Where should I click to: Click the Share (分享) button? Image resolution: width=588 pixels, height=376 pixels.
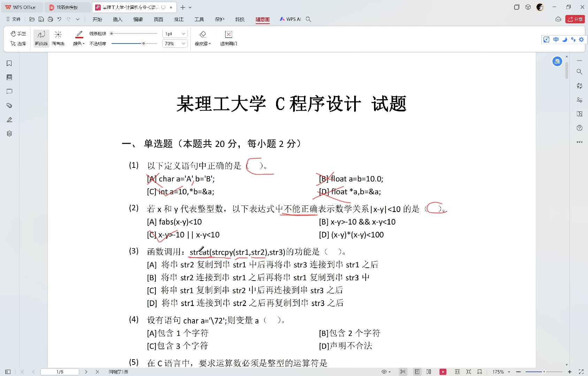575,19
